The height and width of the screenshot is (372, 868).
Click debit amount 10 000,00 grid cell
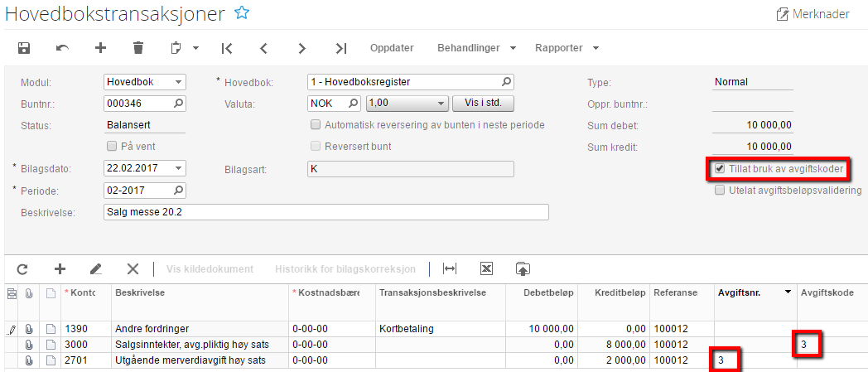[x=541, y=329]
